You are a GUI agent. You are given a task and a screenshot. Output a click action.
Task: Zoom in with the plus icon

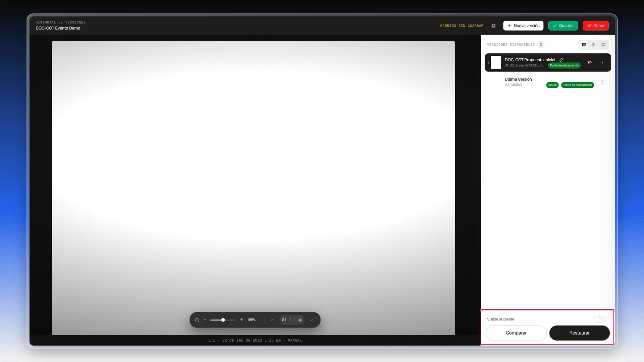click(241, 320)
